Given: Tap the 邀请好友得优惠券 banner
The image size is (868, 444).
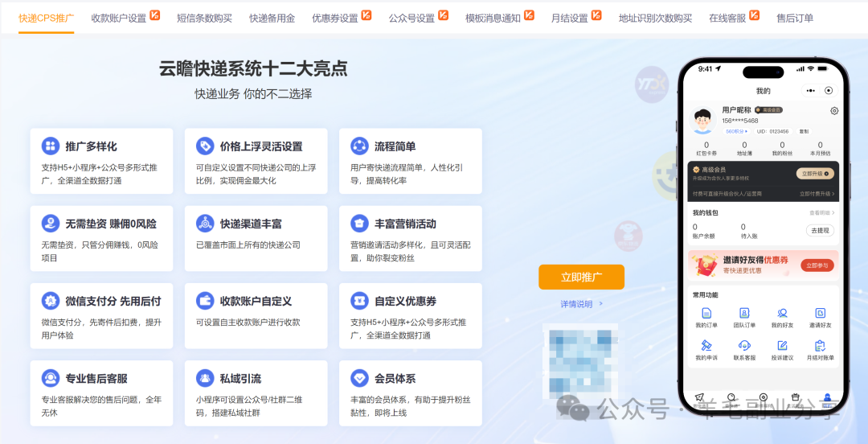Looking at the screenshot, I should click(x=763, y=265).
